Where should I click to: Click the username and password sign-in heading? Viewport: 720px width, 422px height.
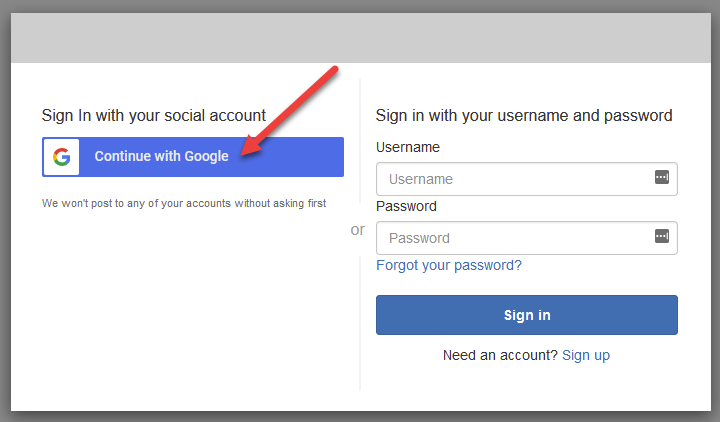tap(524, 115)
